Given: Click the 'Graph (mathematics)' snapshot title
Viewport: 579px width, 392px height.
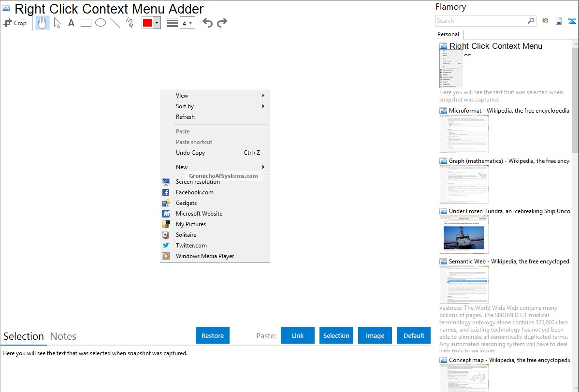Looking at the screenshot, I should pos(509,161).
